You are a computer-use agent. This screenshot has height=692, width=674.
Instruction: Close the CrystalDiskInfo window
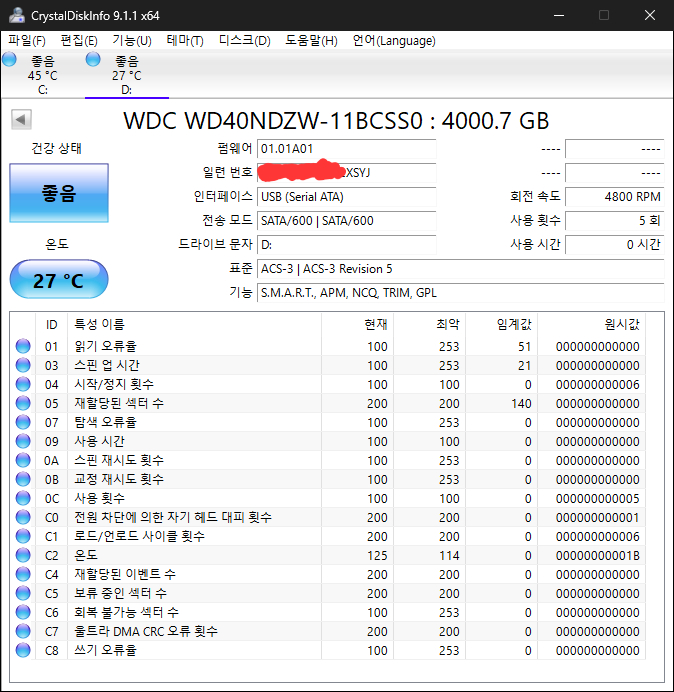[650, 15]
